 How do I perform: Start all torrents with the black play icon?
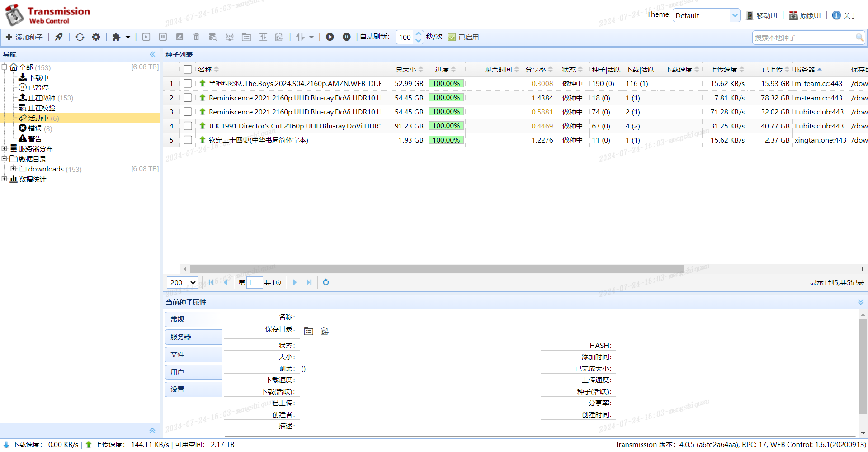pyautogui.click(x=330, y=37)
